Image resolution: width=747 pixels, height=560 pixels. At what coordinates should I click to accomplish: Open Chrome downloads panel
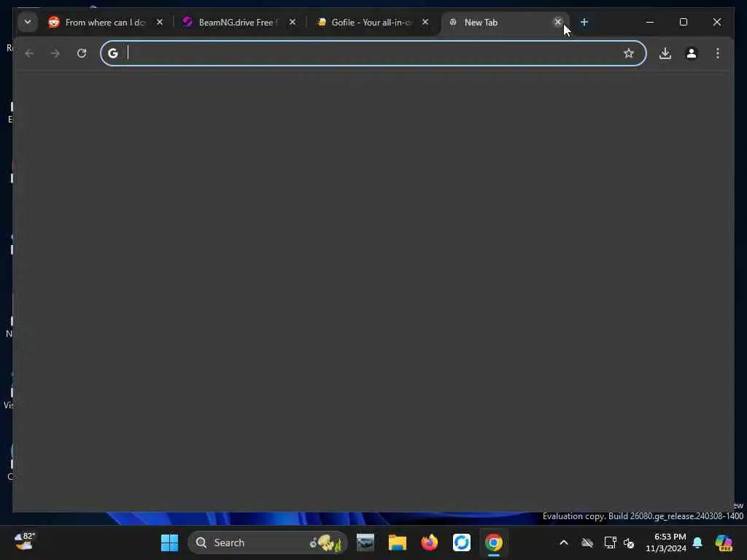coord(665,53)
